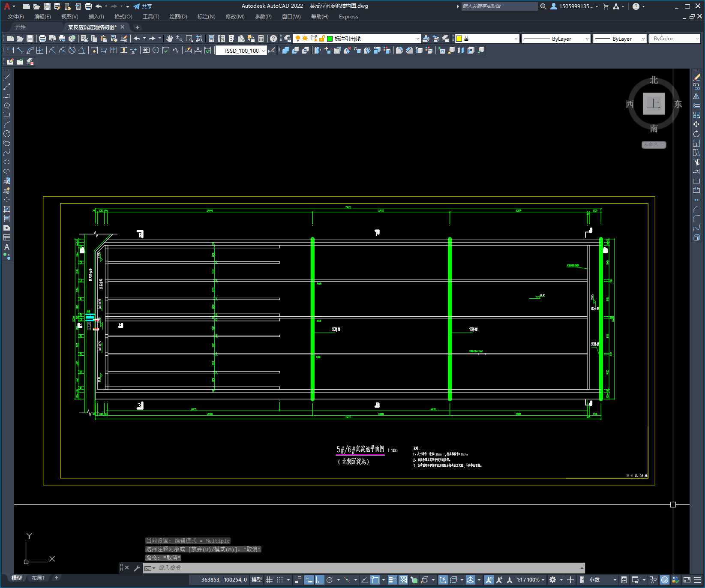This screenshot has width=705, height=588.
Task: Open the 标注(N) menu
Action: (206, 17)
